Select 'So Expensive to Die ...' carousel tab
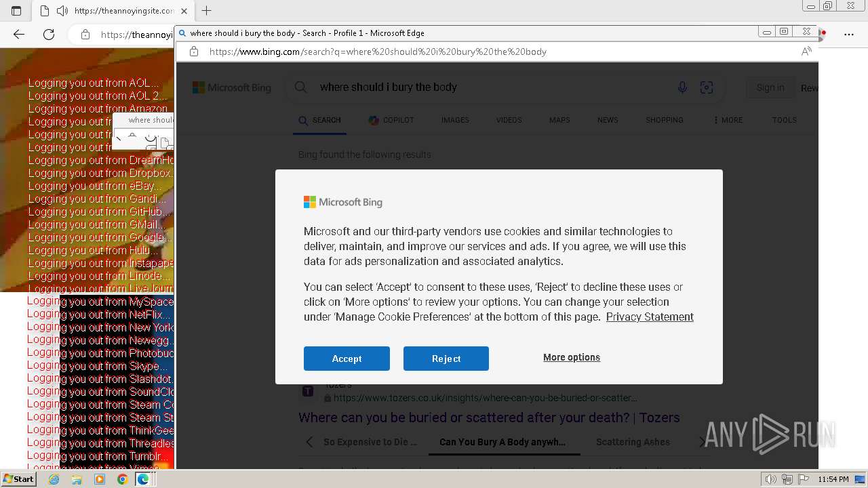The height and width of the screenshot is (488, 868). pyautogui.click(x=370, y=442)
